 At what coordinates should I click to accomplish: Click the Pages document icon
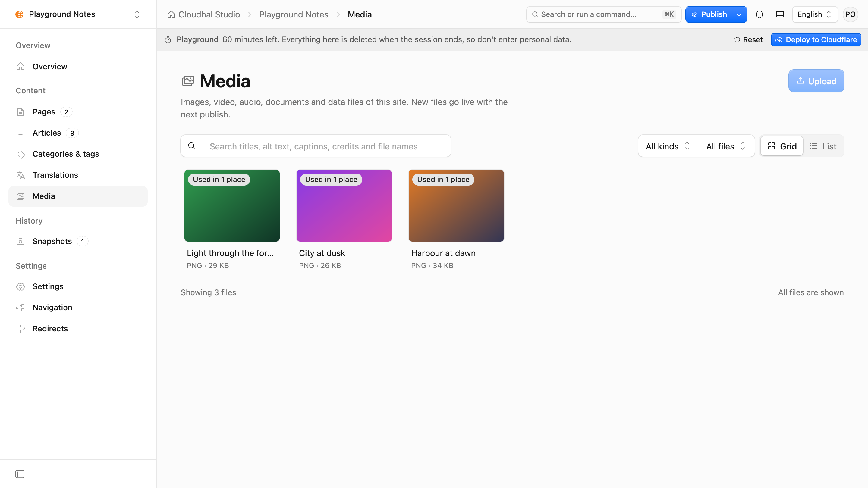(20, 112)
